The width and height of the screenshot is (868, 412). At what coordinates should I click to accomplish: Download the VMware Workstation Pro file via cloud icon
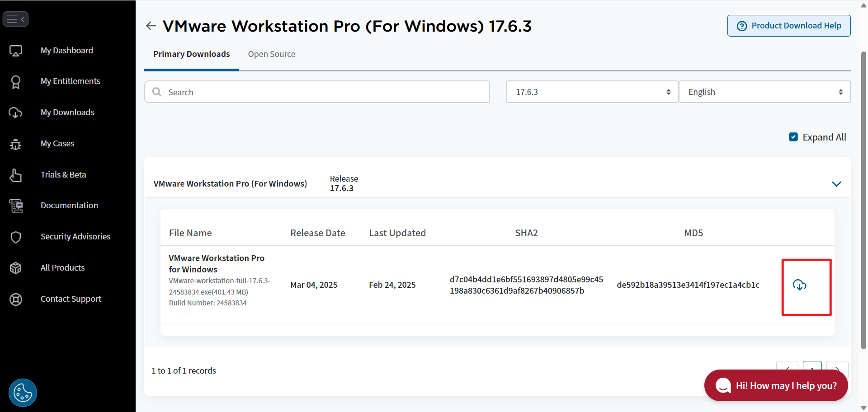(x=800, y=285)
